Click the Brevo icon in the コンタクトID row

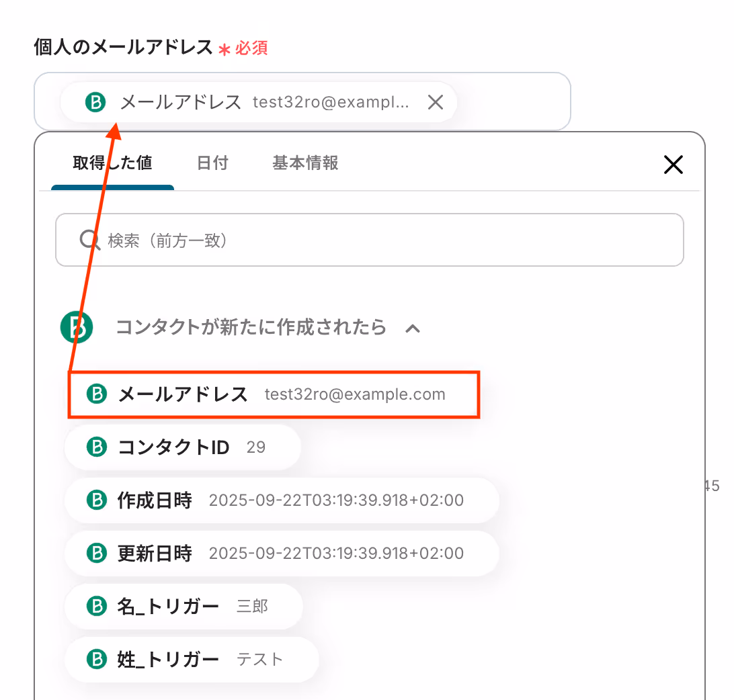tap(97, 447)
